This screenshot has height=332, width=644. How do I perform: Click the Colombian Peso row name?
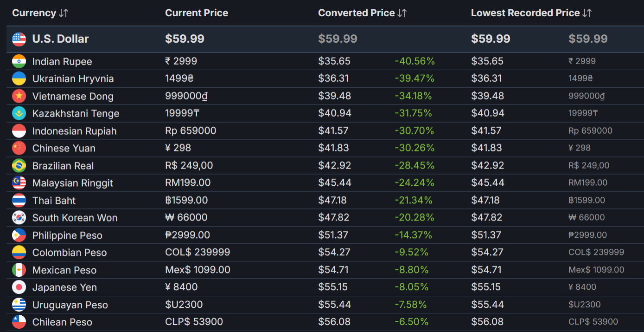pos(70,253)
